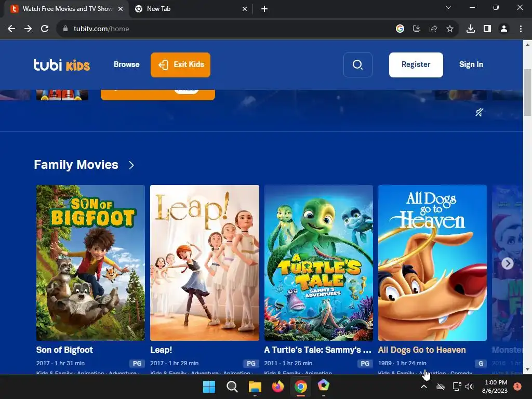Open Windows taskbar search
This screenshot has width=532, height=399.
[232, 387]
